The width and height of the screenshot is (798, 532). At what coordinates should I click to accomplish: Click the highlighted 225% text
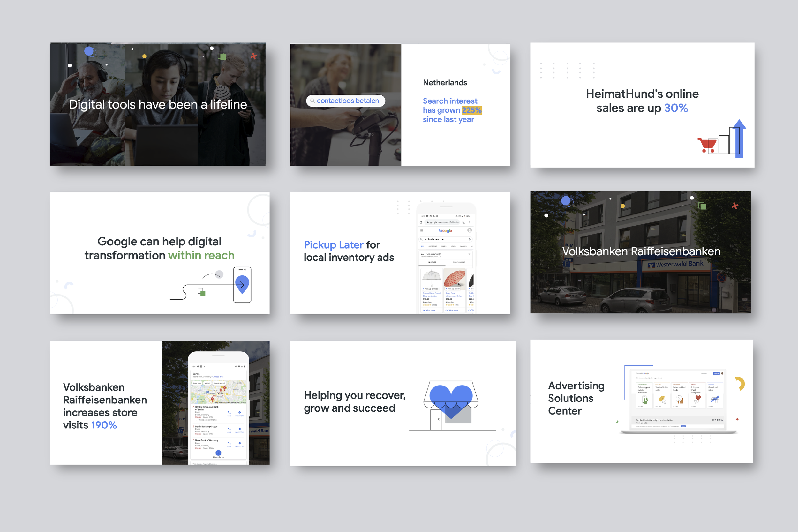(471, 110)
